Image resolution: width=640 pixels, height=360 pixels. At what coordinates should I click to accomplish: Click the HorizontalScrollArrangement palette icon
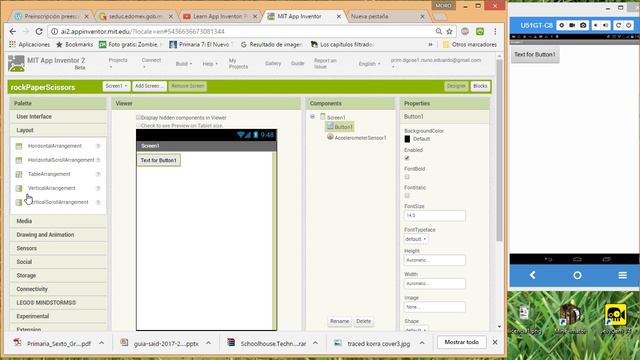tap(19, 160)
